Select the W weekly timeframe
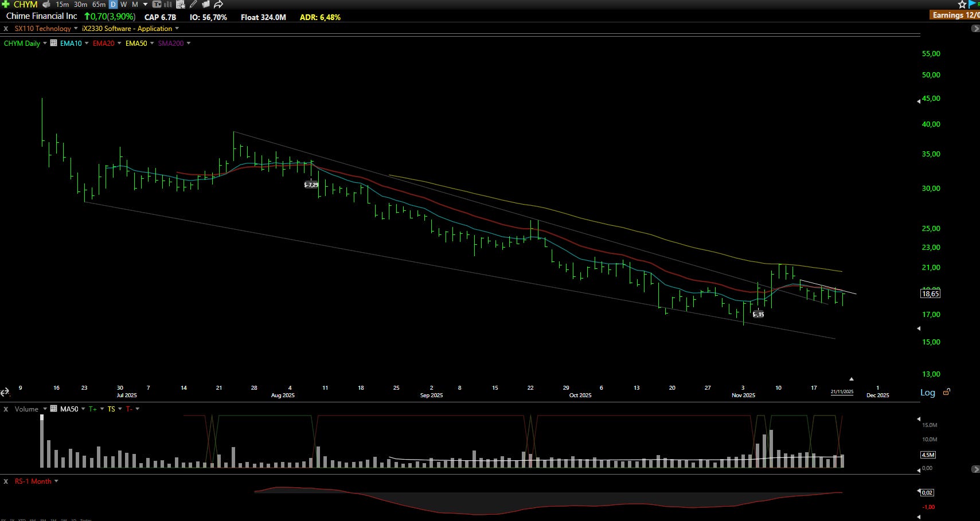 coord(123,4)
